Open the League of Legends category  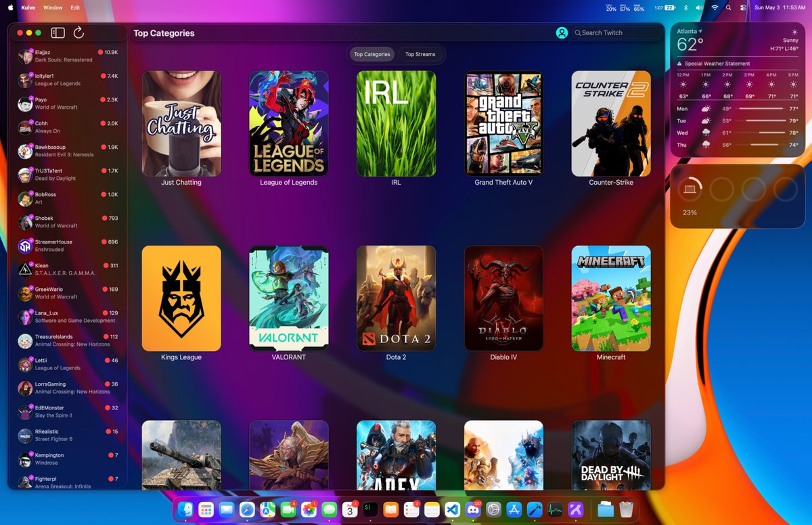click(289, 124)
